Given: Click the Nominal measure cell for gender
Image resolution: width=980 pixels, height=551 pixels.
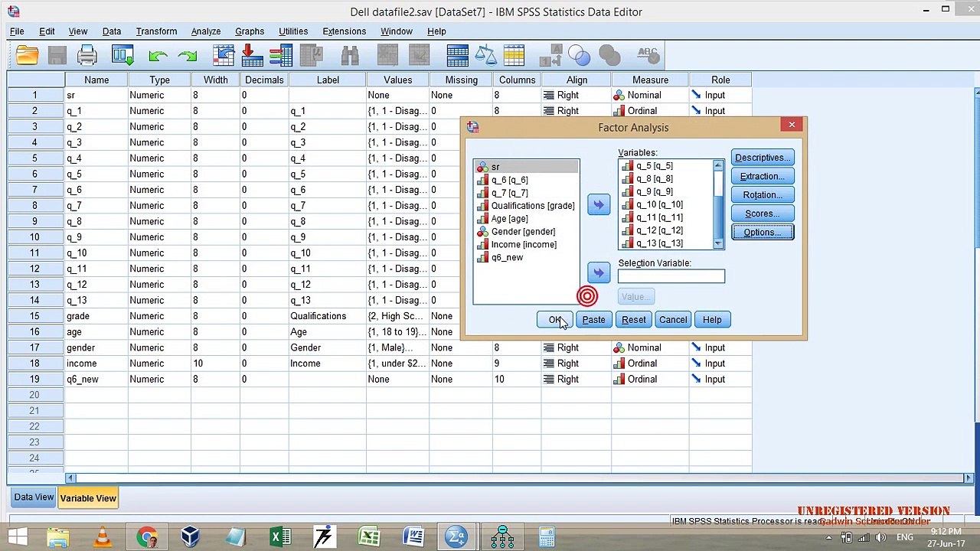Looking at the screenshot, I should click(x=650, y=347).
